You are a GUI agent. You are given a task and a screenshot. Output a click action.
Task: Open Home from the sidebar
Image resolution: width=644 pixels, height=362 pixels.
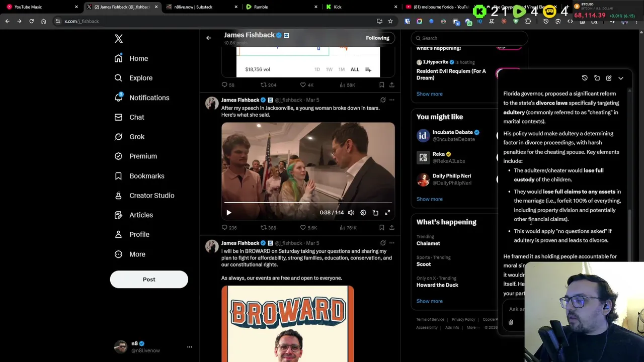click(131, 58)
